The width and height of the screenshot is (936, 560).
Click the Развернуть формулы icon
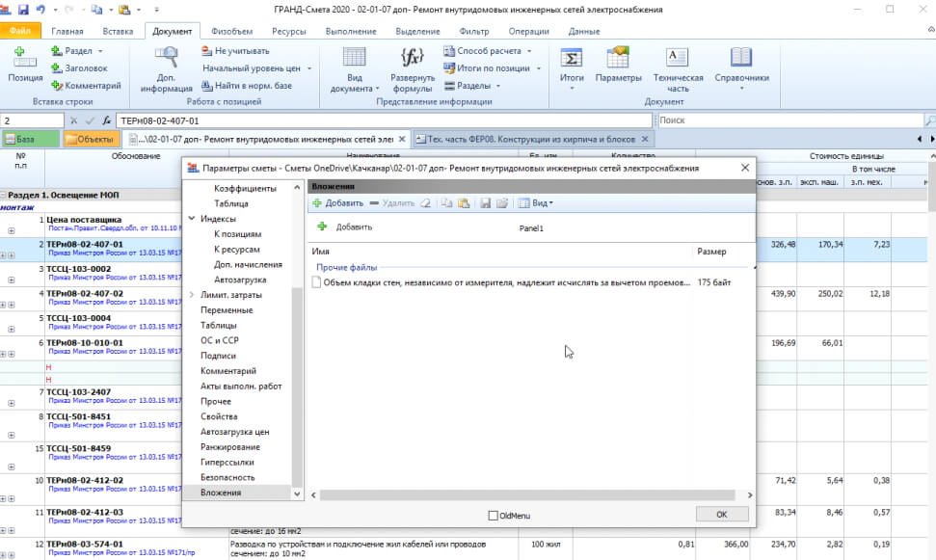coord(413,66)
